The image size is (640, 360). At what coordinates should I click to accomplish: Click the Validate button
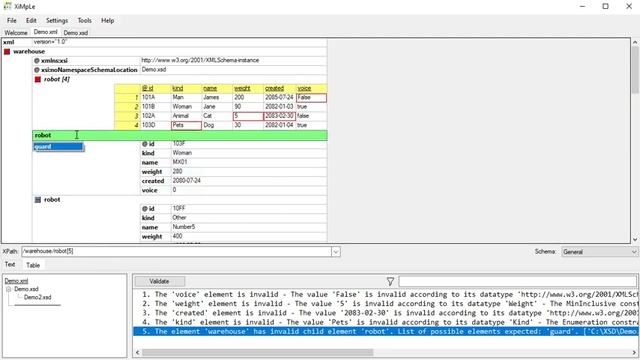159,281
